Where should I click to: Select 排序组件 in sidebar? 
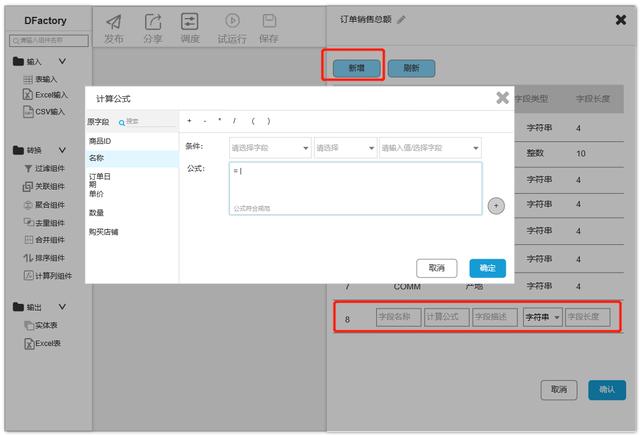(44, 258)
